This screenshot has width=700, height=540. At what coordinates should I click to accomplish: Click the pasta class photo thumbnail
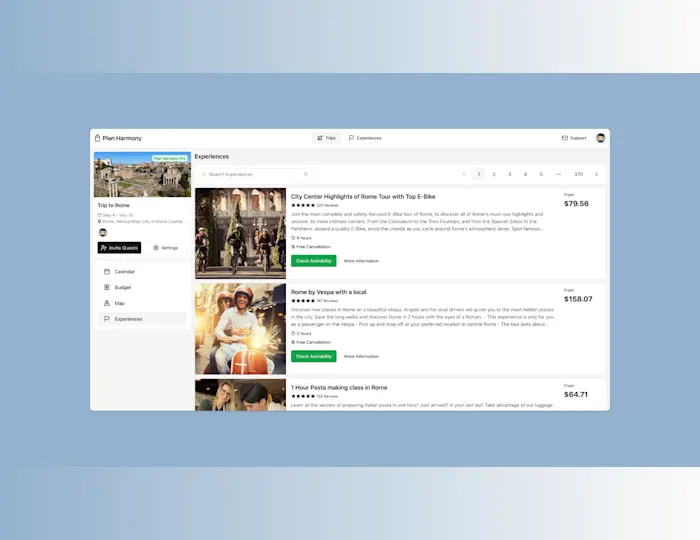[241, 395]
